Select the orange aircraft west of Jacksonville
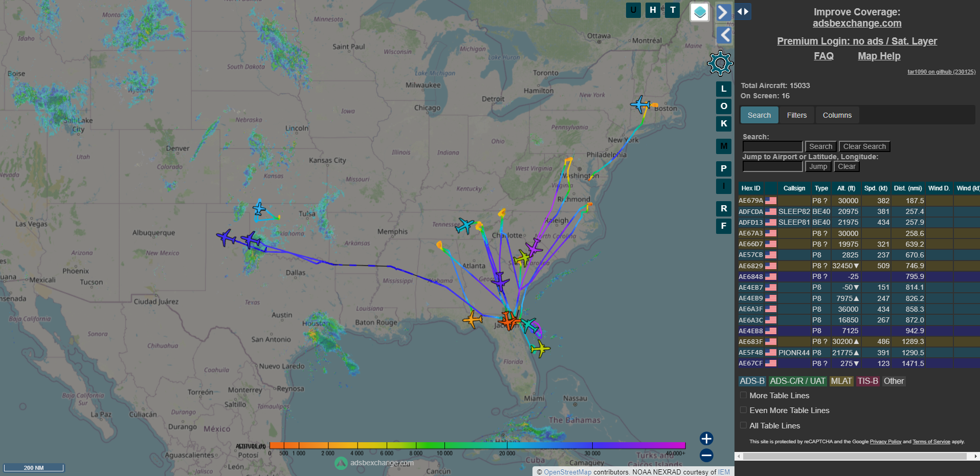Viewport: 980px width, 476px height. [472, 319]
